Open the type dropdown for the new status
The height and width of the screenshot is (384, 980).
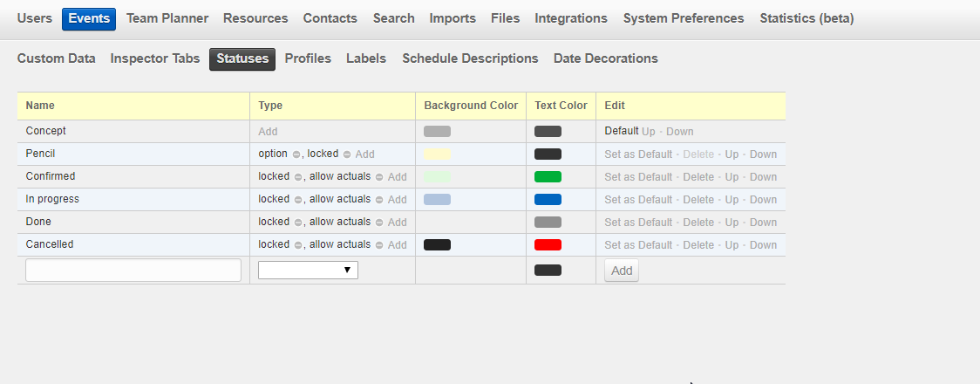coord(308,271)
